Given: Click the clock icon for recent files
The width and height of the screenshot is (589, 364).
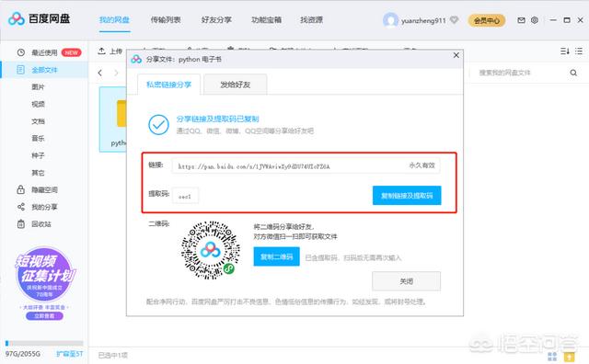Looking at the screenshot, I should point(21,52).
